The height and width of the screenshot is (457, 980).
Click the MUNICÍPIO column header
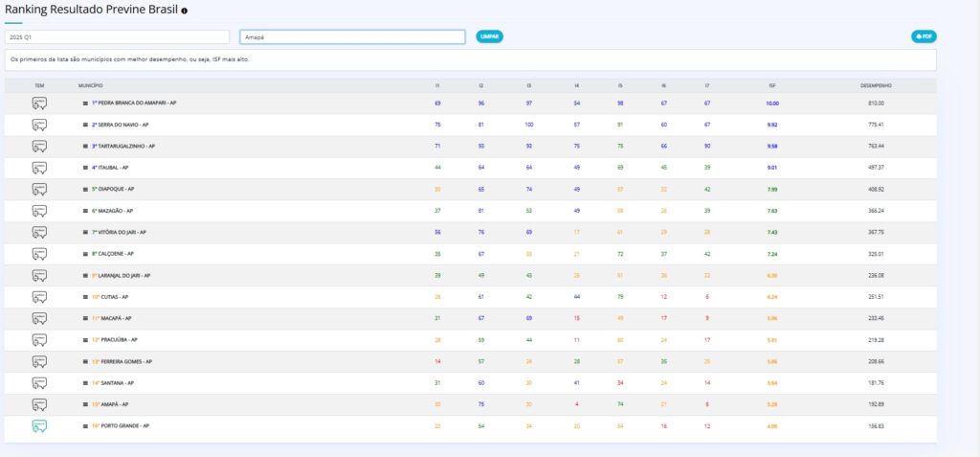pyautogui.click(x=90, y=85)
